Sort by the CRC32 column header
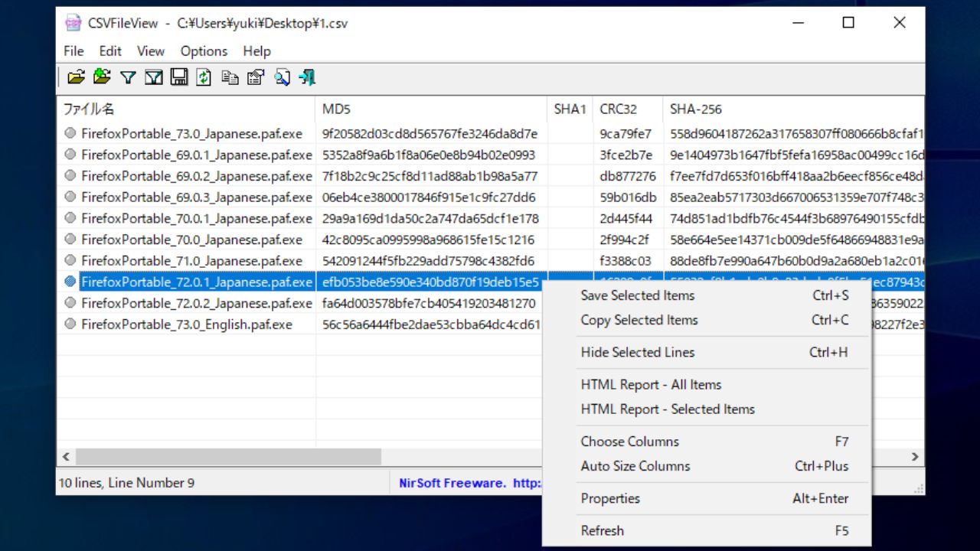 coord(627,109)
